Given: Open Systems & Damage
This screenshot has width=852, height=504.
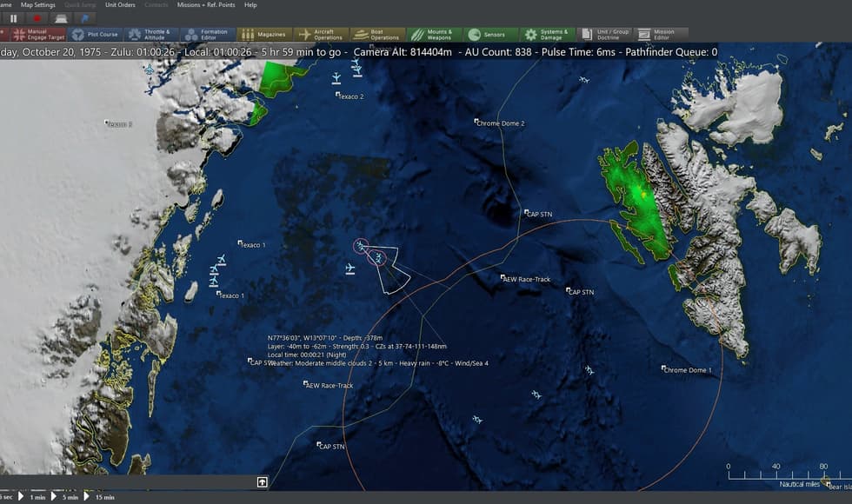Looking at the screenshot, I should [x=547, y=34].
